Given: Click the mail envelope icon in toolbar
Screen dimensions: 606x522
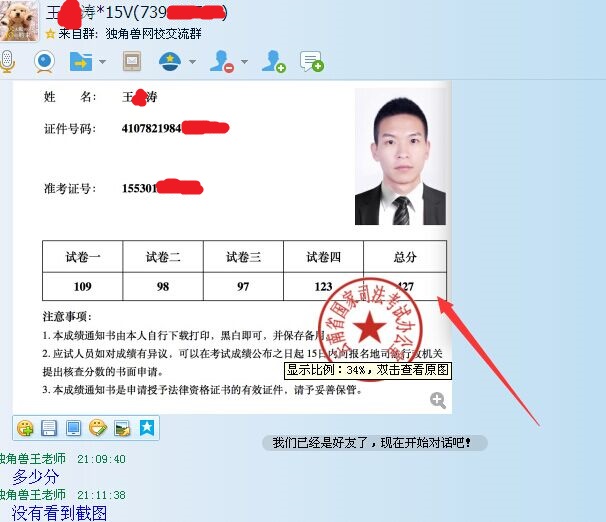Looking at the screenshot, I should tap(132, 62).
